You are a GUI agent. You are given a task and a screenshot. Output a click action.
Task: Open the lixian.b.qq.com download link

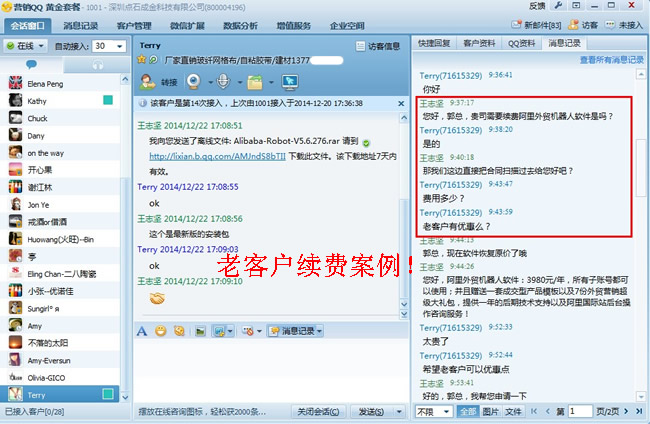[x=217, y=156]
